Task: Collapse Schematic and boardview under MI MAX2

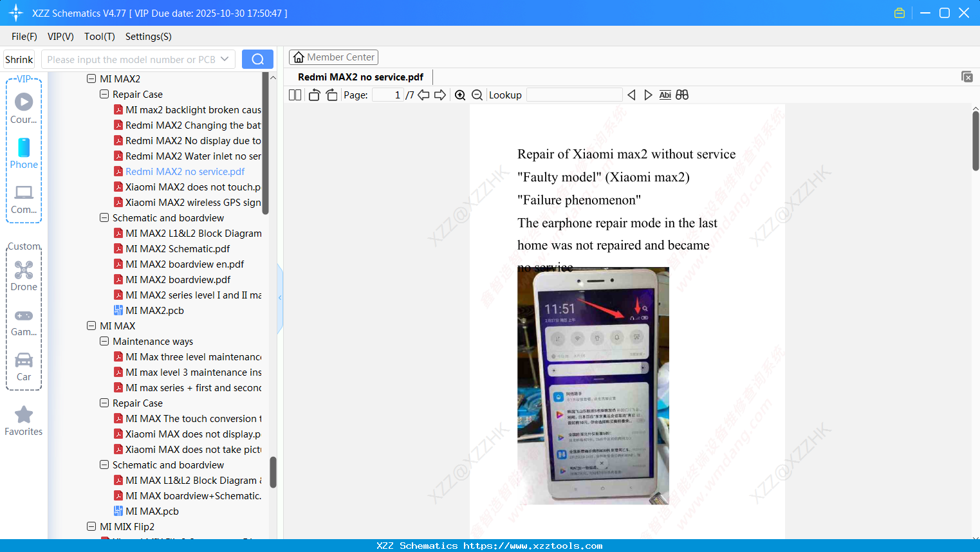Action: (x=104, y=218)
